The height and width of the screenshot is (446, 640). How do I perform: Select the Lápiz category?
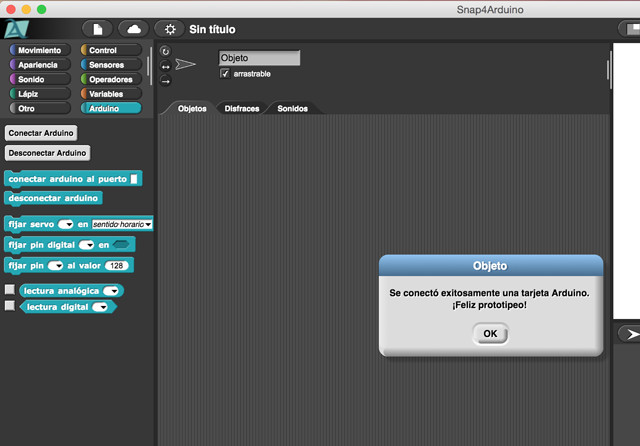pyautogui.click(x=40, y=93)
